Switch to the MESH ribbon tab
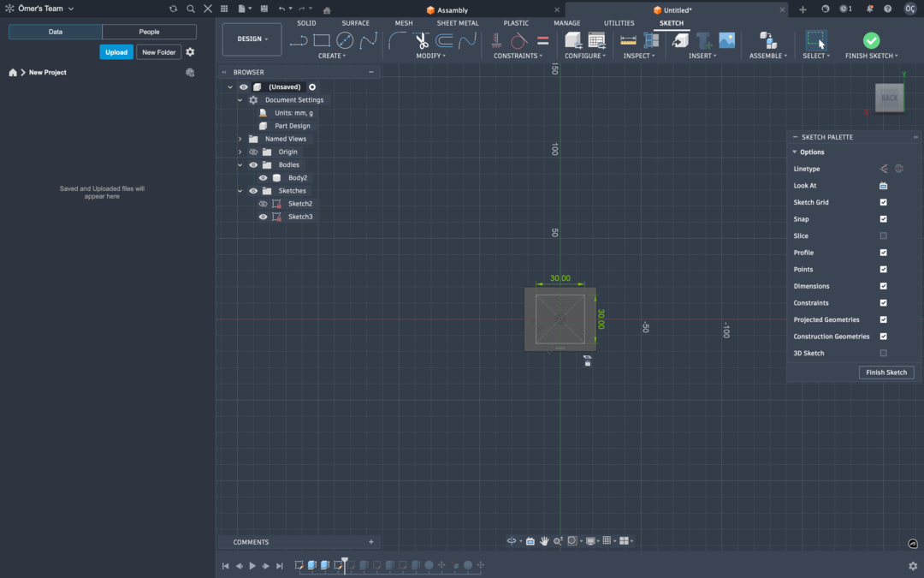 point(404,23)
